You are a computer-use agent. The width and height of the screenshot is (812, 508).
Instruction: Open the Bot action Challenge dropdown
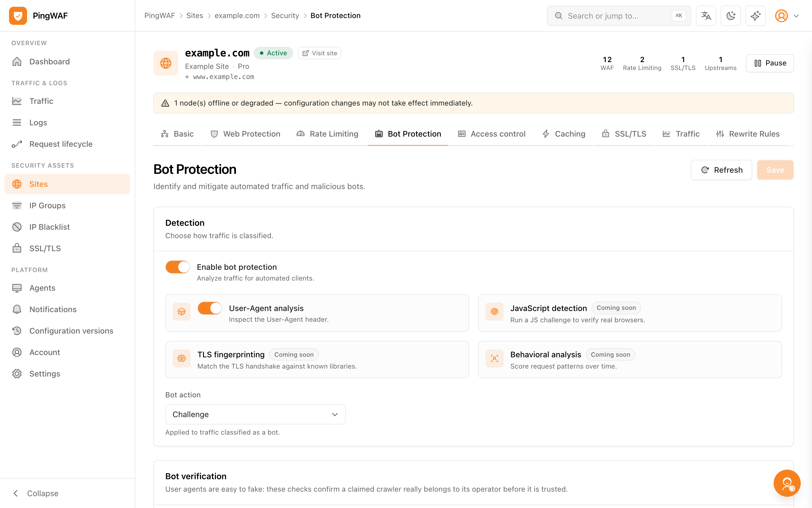(x=255, y=414)
